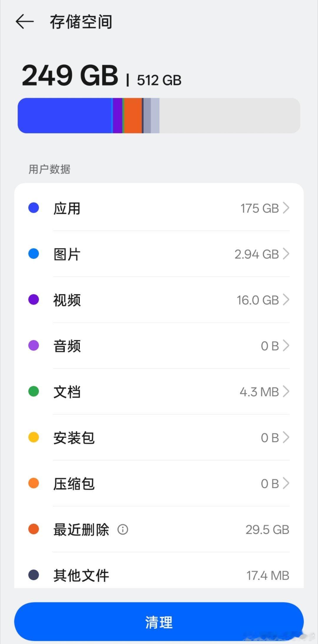Image resolution: width=318 pixels, height=644 pixels.
Task: Tap the 其他文件 17.4 MB row
Action: [x=159, y=575]
